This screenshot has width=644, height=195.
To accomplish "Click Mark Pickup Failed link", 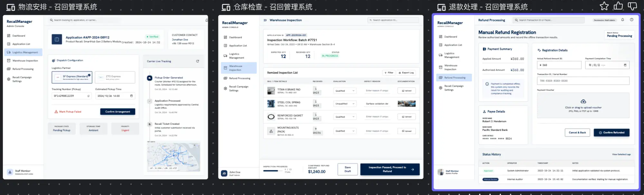I will coord(68,112).
